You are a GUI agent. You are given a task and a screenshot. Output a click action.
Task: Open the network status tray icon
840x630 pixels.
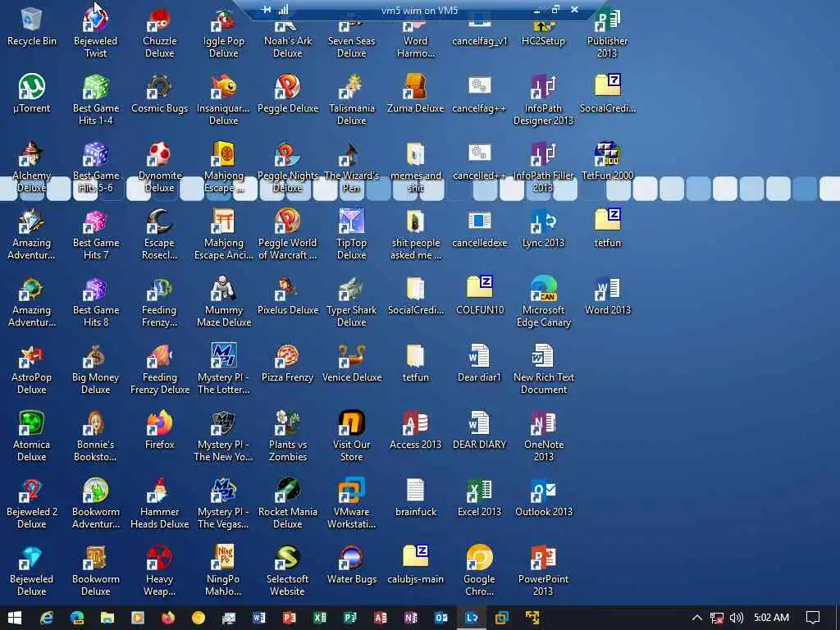(716, 618)
